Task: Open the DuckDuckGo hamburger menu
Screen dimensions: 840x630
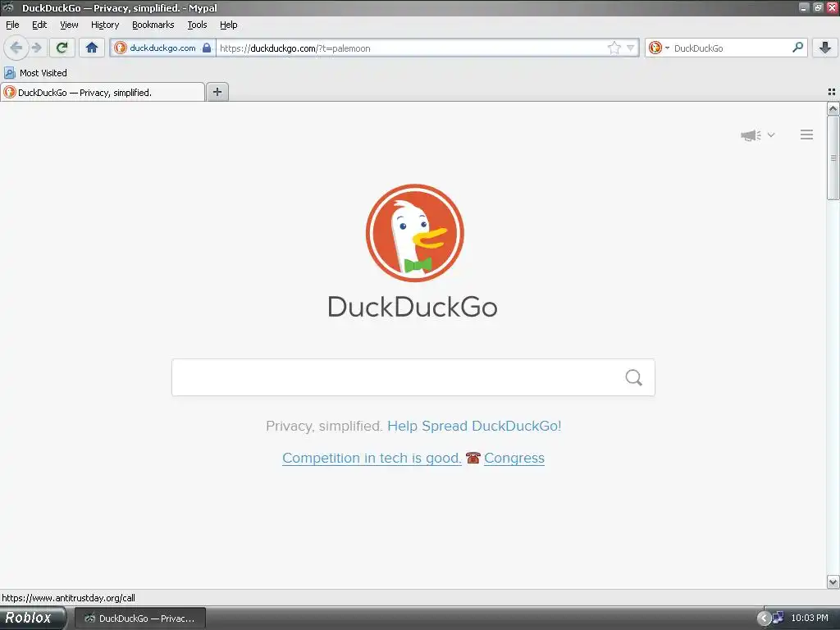Action: (x=807, y=135)
